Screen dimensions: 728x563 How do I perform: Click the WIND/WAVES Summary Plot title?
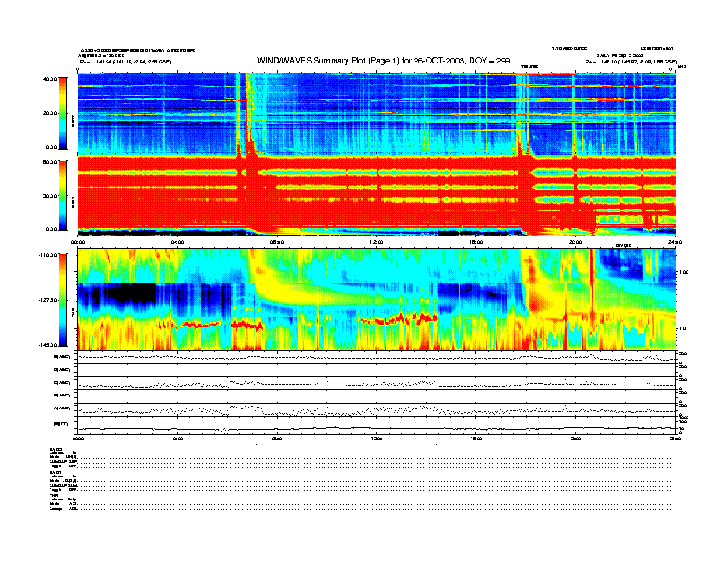pos(383,61)
